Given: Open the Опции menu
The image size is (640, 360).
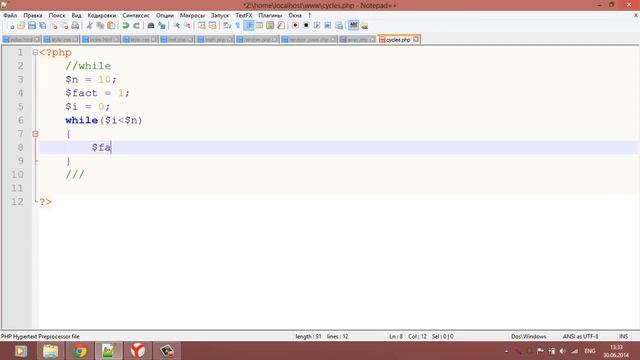Looking at the screenshot, I should click(165, 15).
